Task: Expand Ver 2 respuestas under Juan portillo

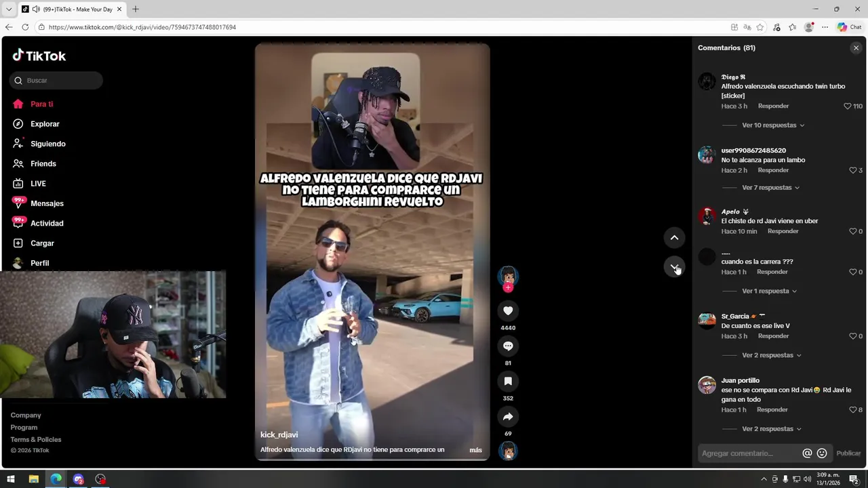Action: click(x=772, y=429)
